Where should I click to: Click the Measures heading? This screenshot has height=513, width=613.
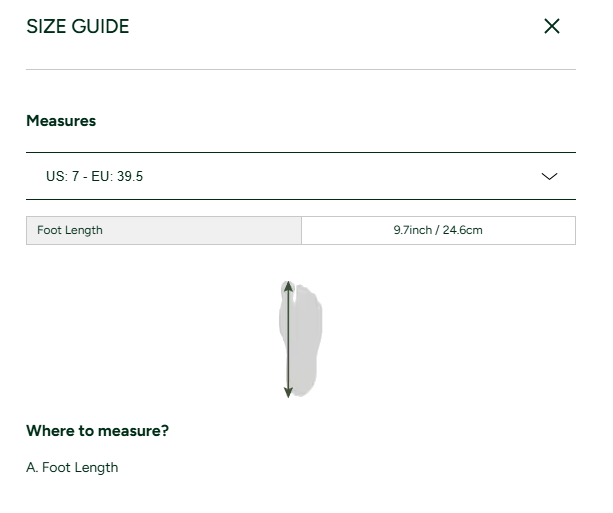coord(61,121)
